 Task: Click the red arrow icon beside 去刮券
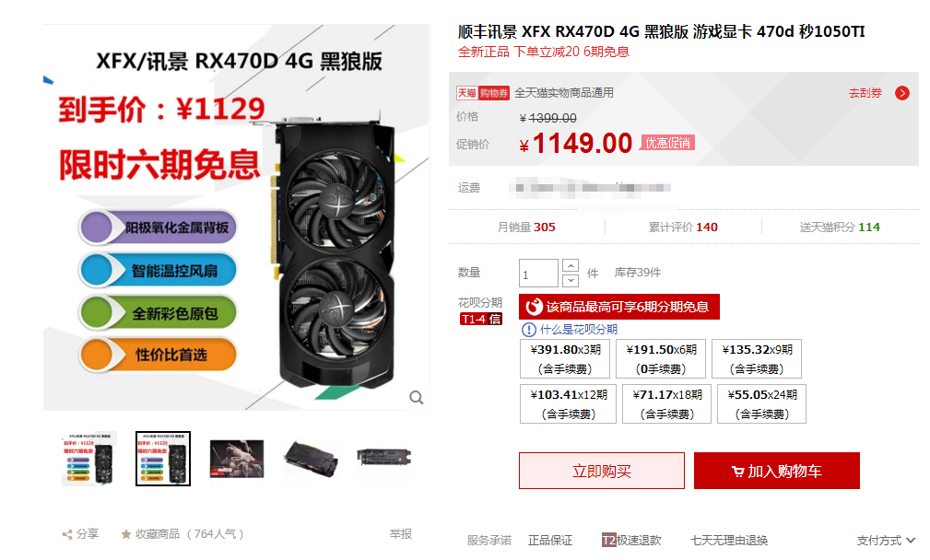(x=902, y=93)
